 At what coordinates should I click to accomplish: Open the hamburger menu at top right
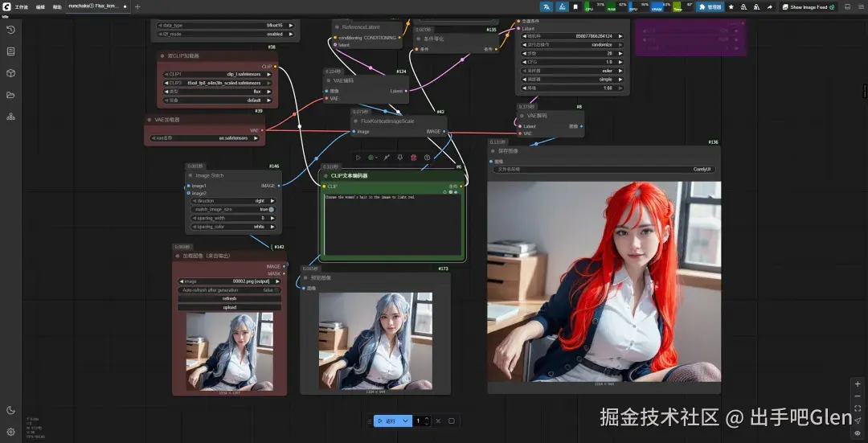point(860,6)
